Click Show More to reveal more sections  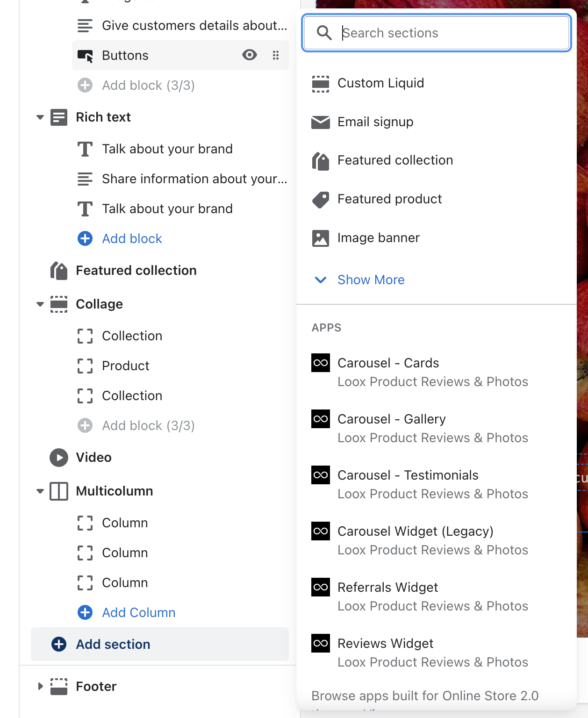point(371,280)
